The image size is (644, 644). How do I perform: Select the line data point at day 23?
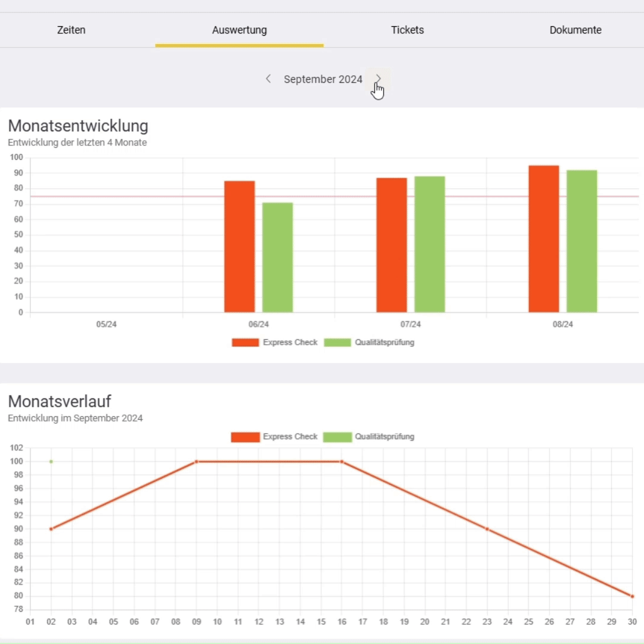pyautogui.click(x=487, y=529)
